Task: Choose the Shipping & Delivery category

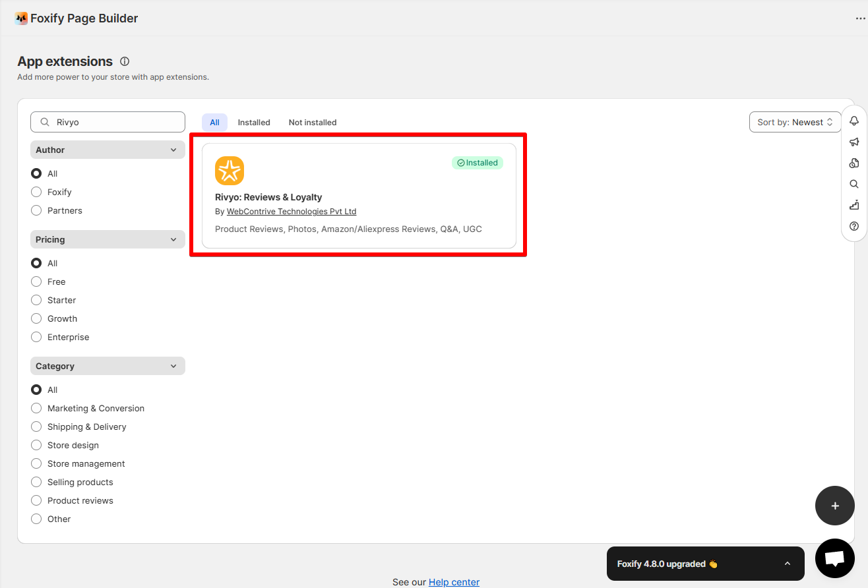Action: (x=36, y=426)
